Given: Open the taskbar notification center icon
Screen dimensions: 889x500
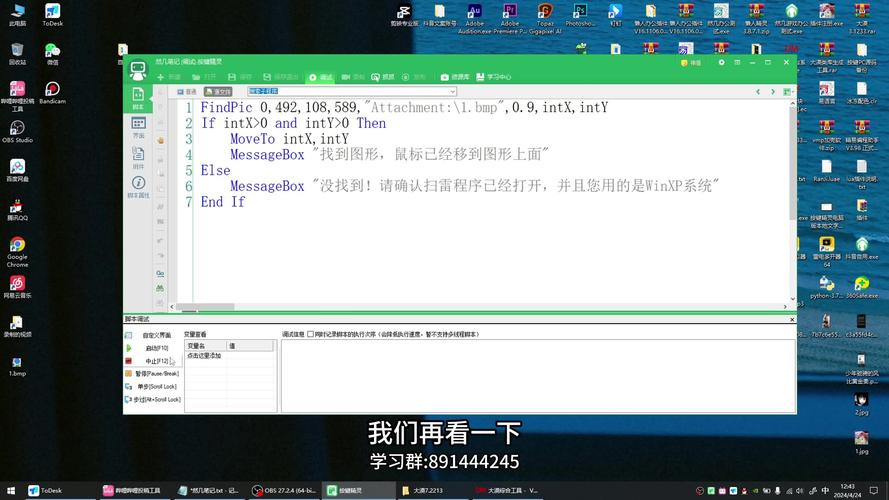Looking at the screenshot, I should click(x=874, y=490).
